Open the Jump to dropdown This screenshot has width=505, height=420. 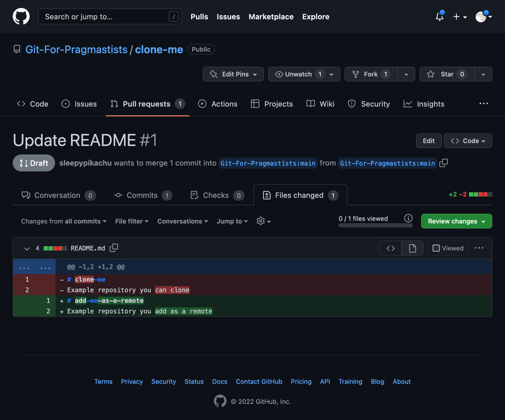[232, 221]
